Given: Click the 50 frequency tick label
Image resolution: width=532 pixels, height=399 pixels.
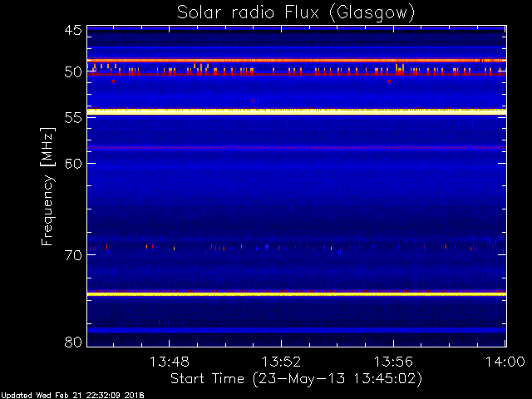Looking at the screenshot, I should coord(73,72).
